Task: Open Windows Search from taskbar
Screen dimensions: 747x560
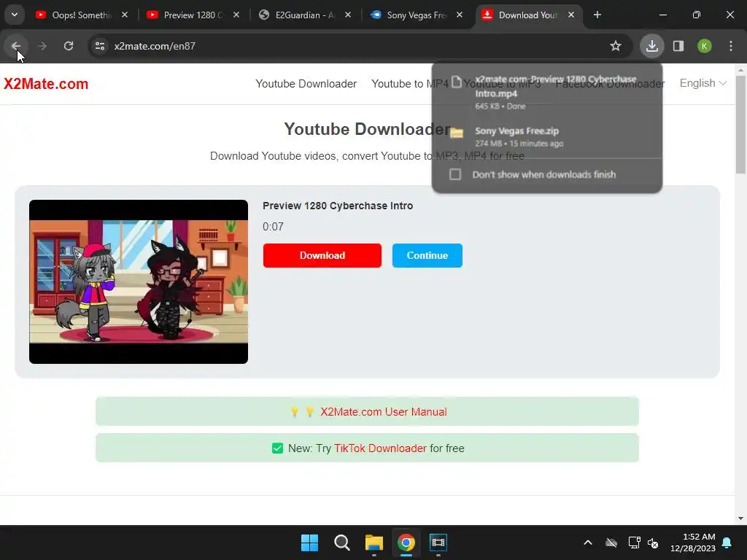Action: click(x=341, y=542)
